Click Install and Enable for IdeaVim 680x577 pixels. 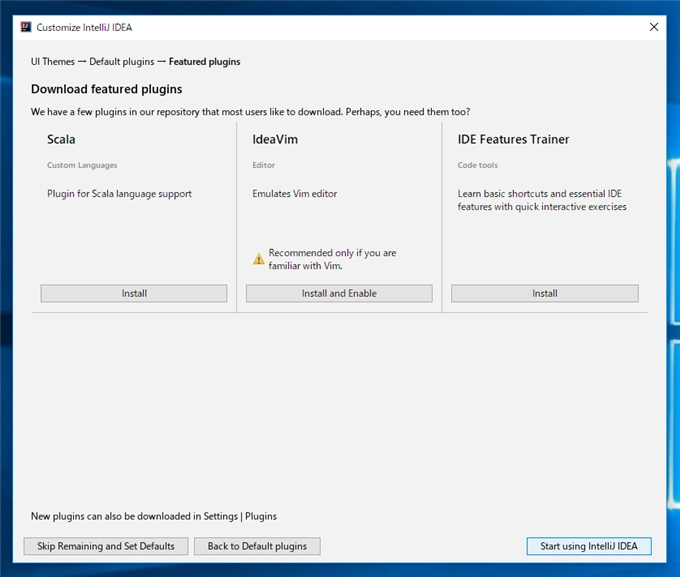[339, 293]
